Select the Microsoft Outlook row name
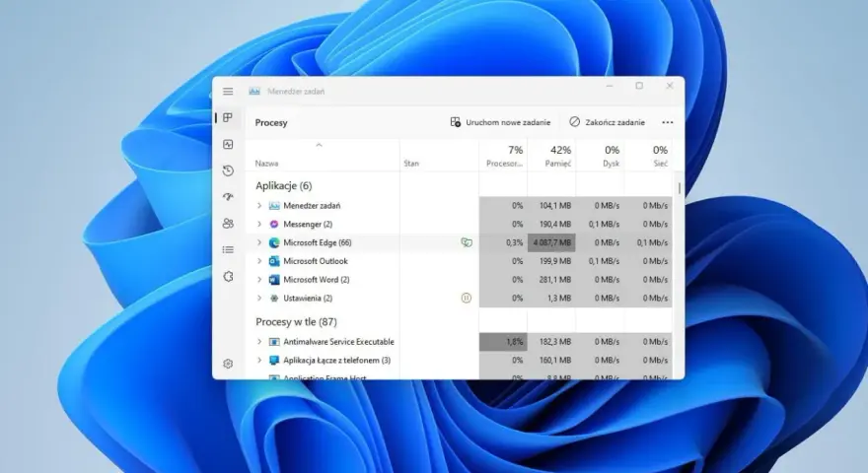 [x=316, y=261]
